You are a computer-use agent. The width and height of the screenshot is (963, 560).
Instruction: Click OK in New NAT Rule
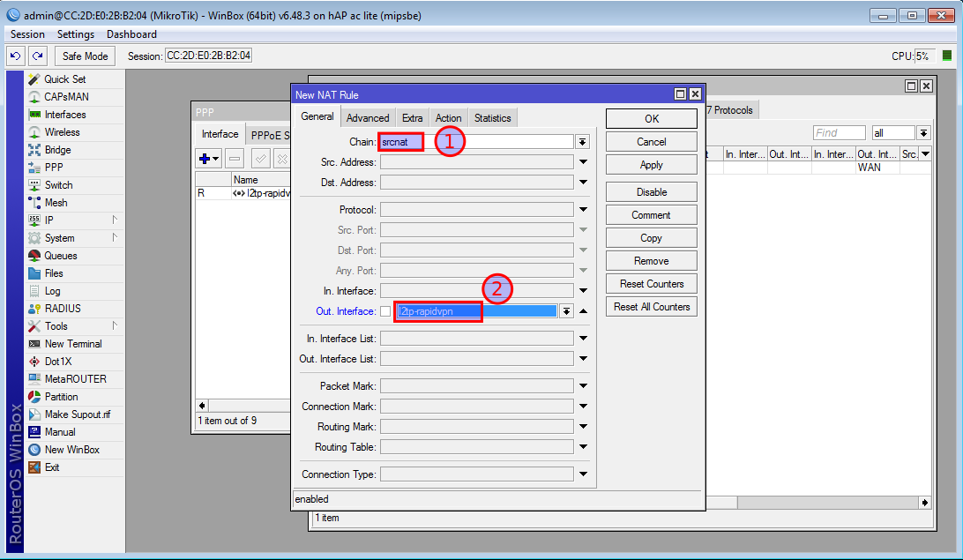pyautogui.click(x=652, y=119)
